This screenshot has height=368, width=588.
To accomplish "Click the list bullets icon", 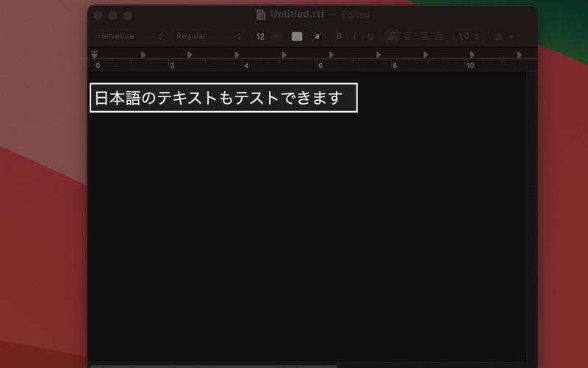I will point(498,36).
